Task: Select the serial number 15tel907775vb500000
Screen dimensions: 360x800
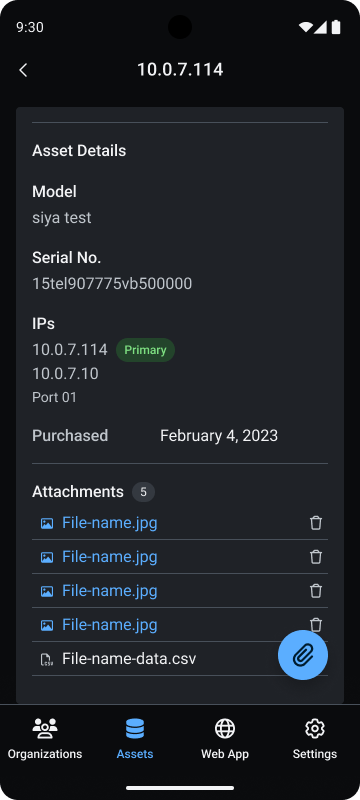Action: (x=112, y=284)
